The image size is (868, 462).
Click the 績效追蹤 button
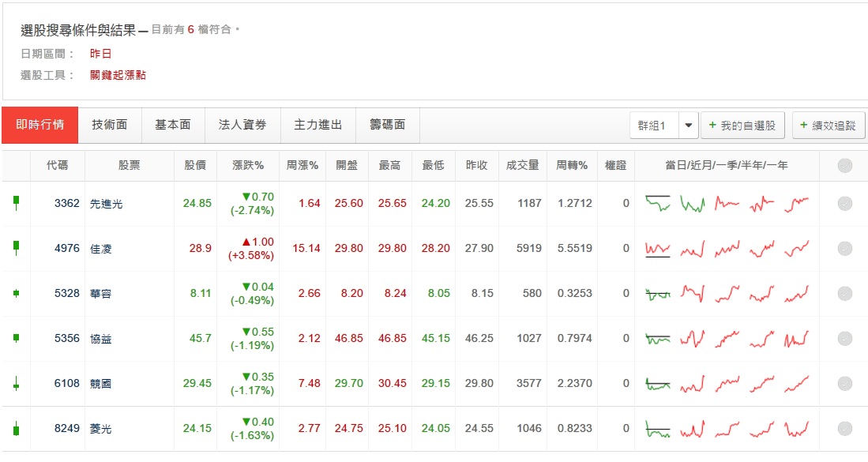[829, 126]
